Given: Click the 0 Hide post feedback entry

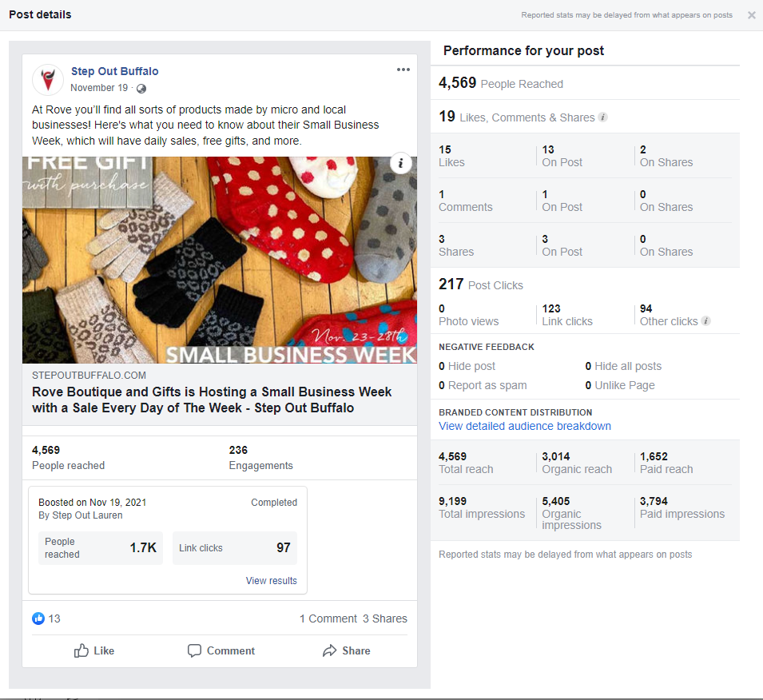Looking at the screenshot, I should pyautogui.click(x=467, y=366).
